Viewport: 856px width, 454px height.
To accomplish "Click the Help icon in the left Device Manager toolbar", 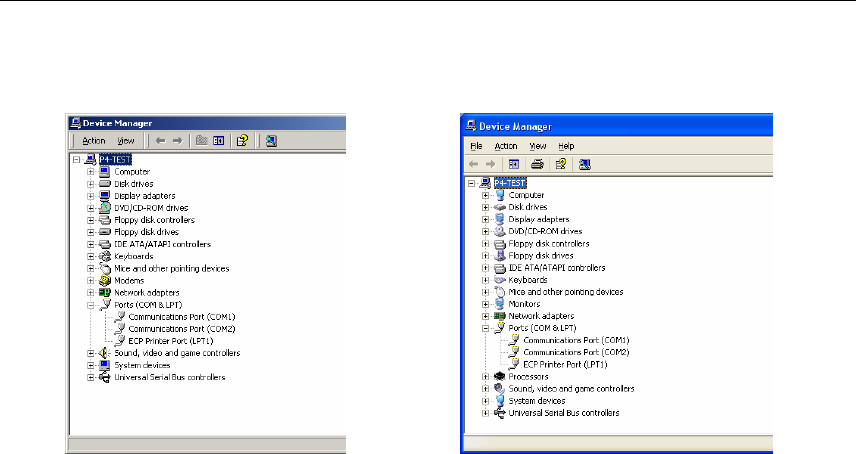I will coord(242,141).
